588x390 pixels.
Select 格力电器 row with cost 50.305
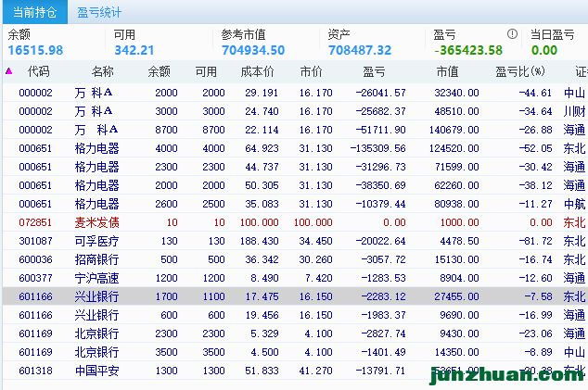click(x=295, y=185)
